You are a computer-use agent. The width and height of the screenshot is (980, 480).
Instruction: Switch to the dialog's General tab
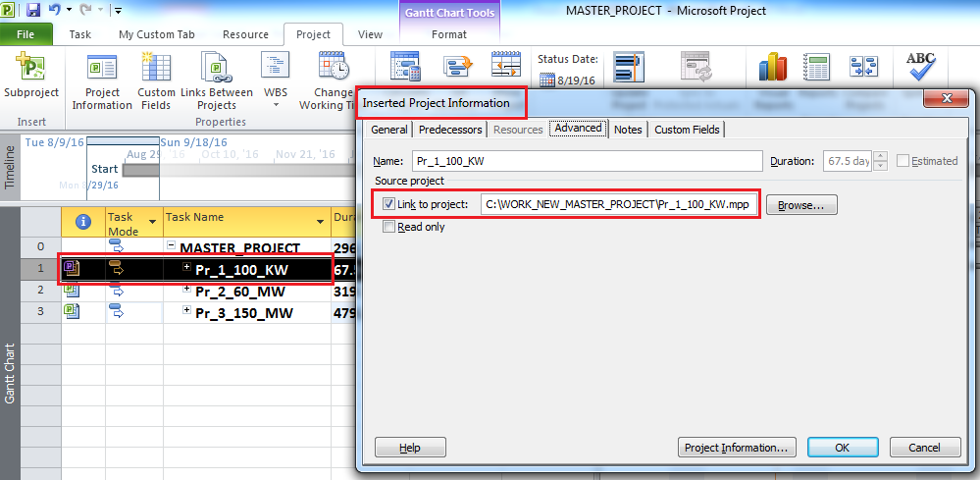(388, 130)
